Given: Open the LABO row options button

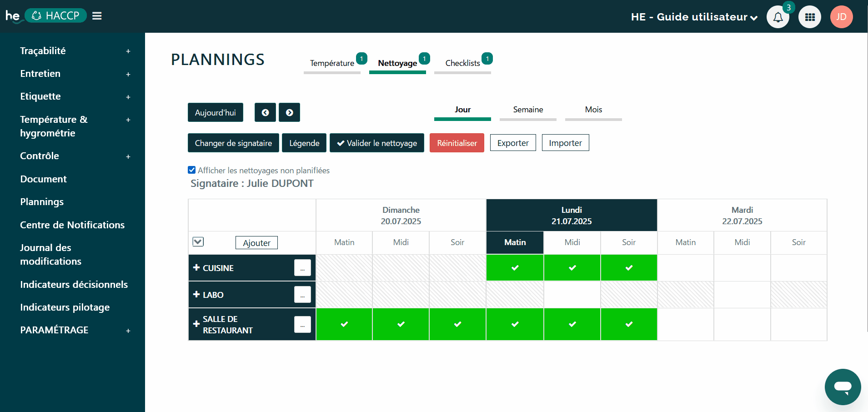Looking at the screenshot, I should tap(302, 295).
